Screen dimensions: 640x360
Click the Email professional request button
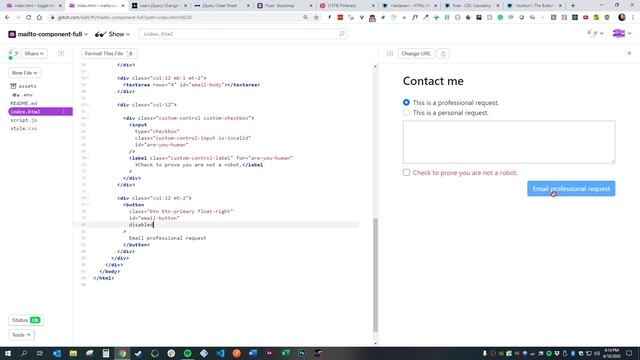point(571,189)
